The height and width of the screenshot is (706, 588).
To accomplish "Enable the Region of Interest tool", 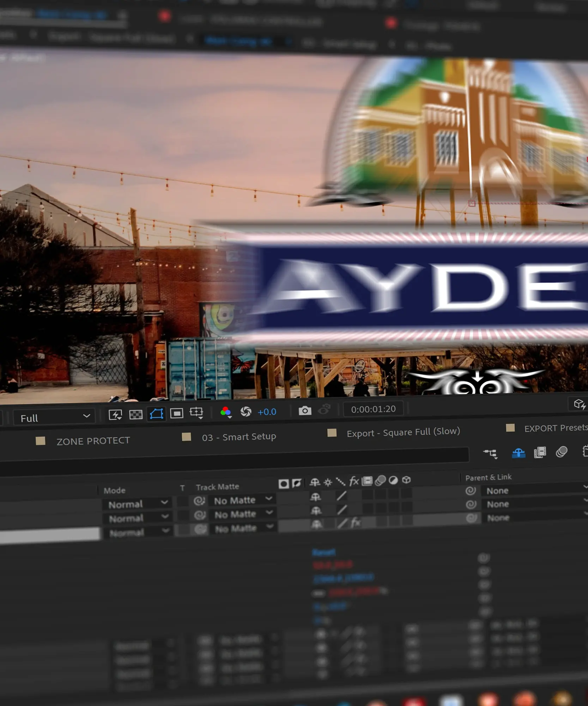I will pos(177,413).
